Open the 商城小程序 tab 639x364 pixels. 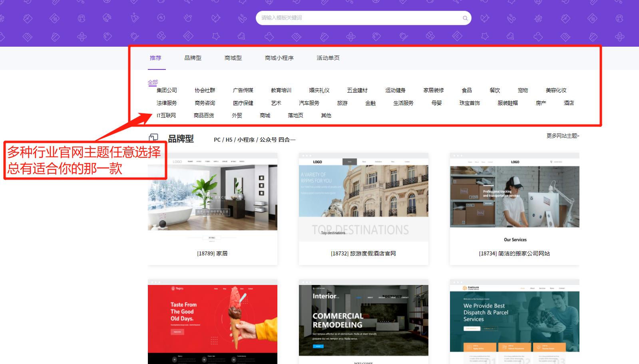(279, 58)
